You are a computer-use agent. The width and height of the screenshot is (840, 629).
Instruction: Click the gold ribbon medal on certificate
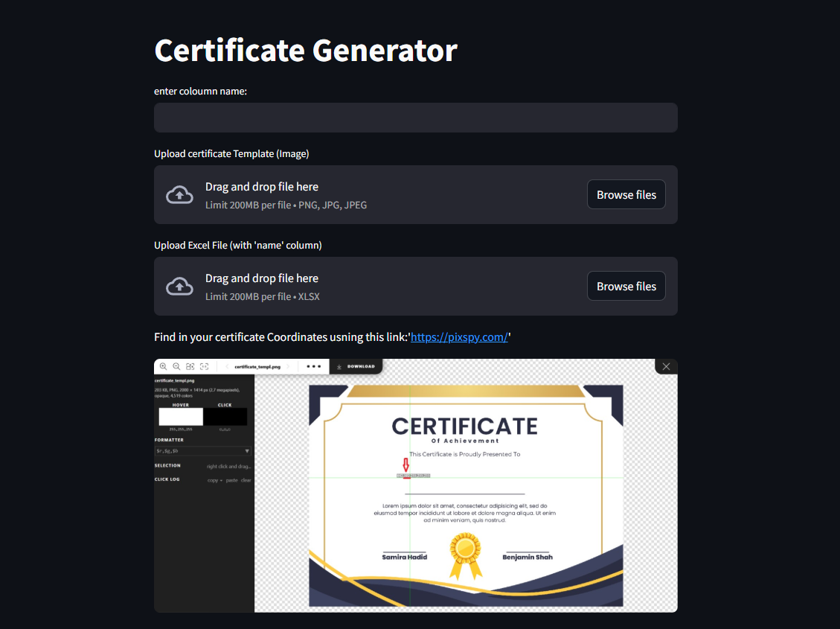(x=465, y=555)
